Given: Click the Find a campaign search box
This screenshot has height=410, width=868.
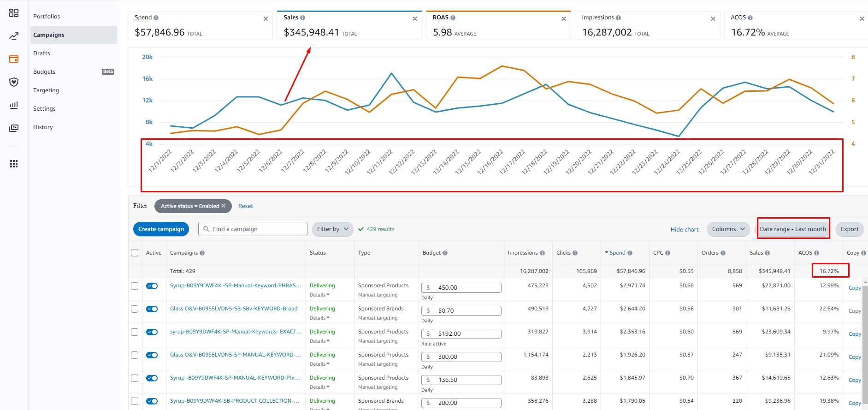Looking at the screenshot, I should point(253,229).
